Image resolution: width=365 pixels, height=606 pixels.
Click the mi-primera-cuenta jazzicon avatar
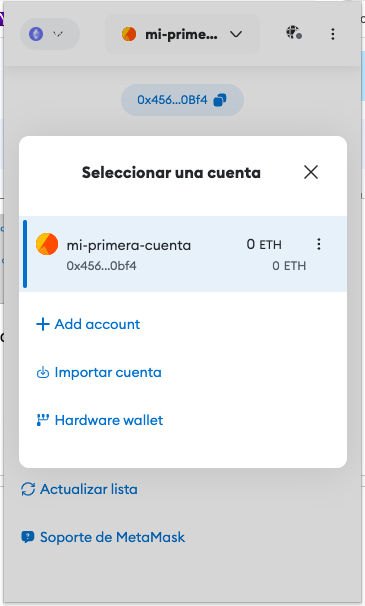point(47,244)
